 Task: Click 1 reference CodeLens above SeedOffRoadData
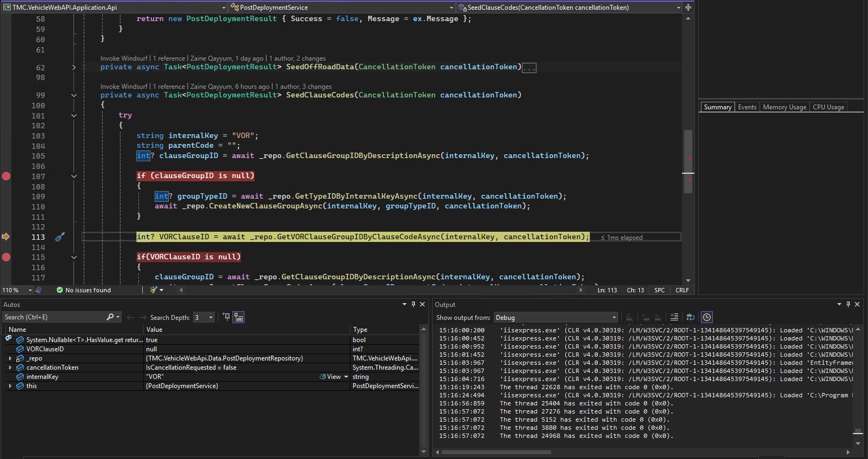(x=169, y=58)
